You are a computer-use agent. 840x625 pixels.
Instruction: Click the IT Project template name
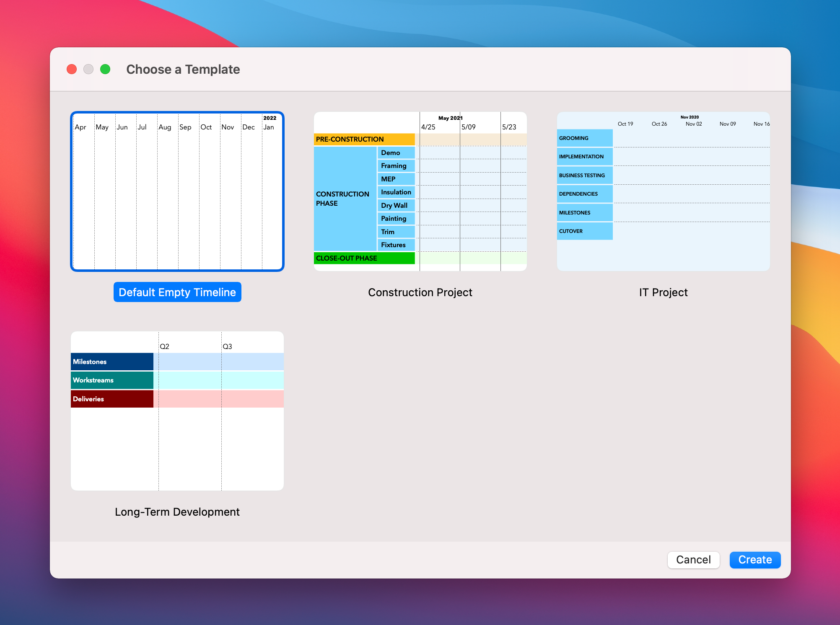coord(663,292)
